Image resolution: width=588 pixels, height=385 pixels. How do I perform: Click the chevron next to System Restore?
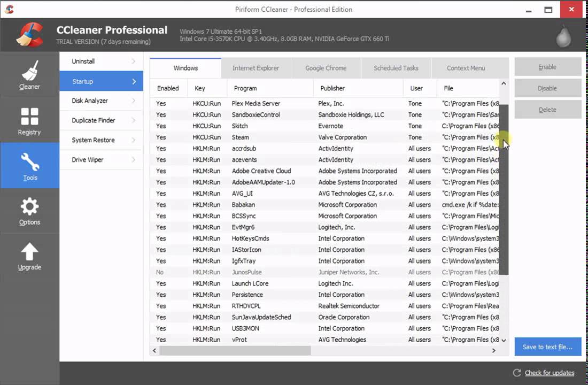coord(134,140)
